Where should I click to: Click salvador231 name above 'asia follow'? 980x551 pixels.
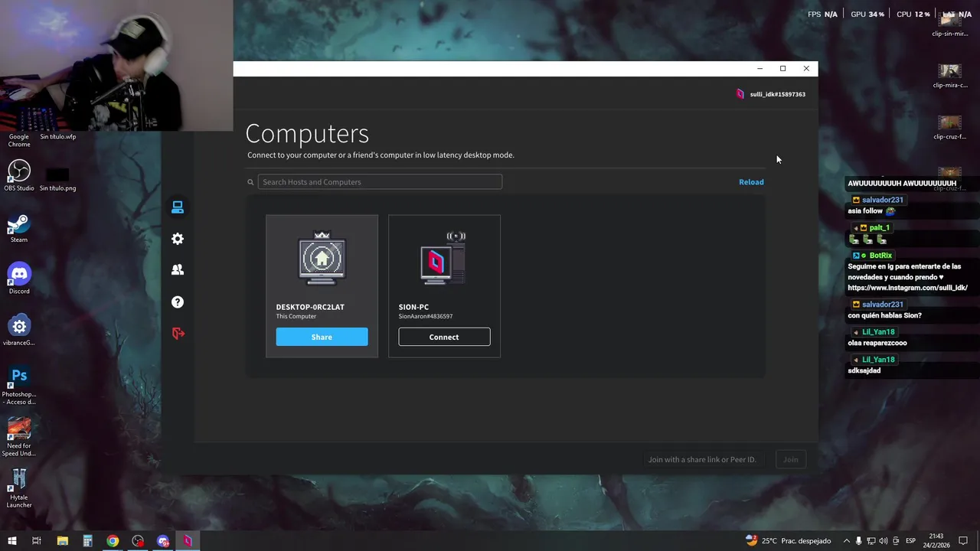point(882,200)
